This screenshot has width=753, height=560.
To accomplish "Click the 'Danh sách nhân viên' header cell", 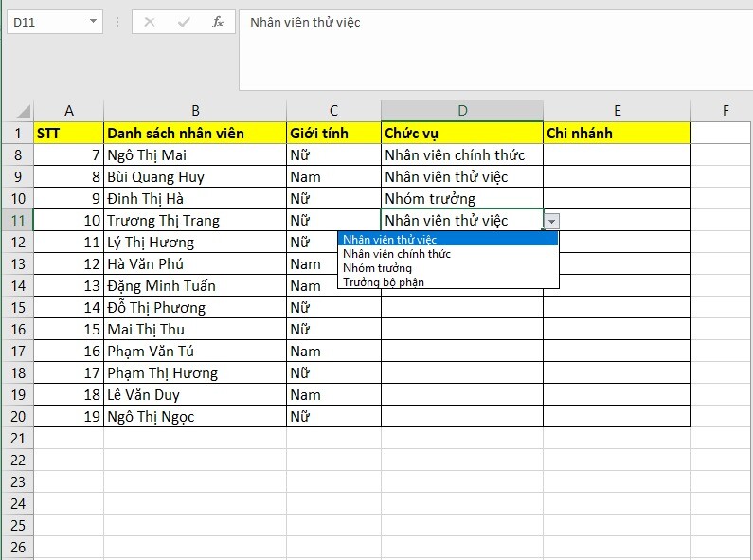I will [x=195, y=133].
